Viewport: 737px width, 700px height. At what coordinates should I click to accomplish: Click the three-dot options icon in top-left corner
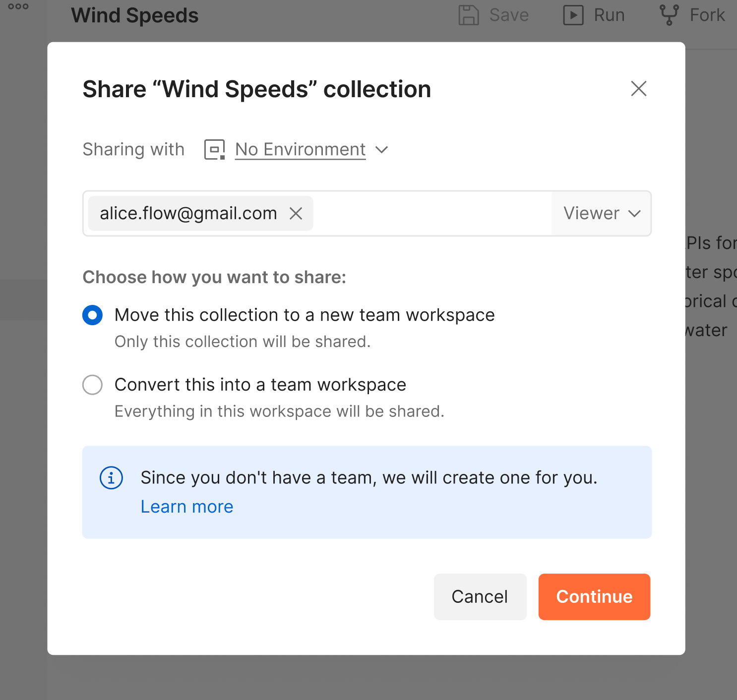[18, 6]
